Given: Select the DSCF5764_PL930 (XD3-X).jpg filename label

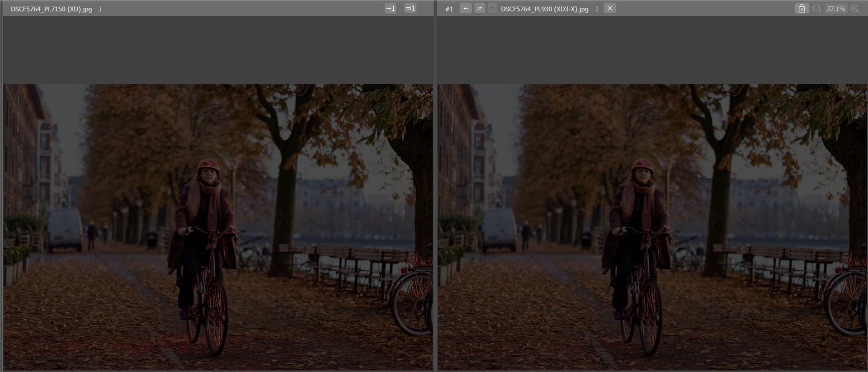Looking at the screenshot, I should (x=544, y=9).
